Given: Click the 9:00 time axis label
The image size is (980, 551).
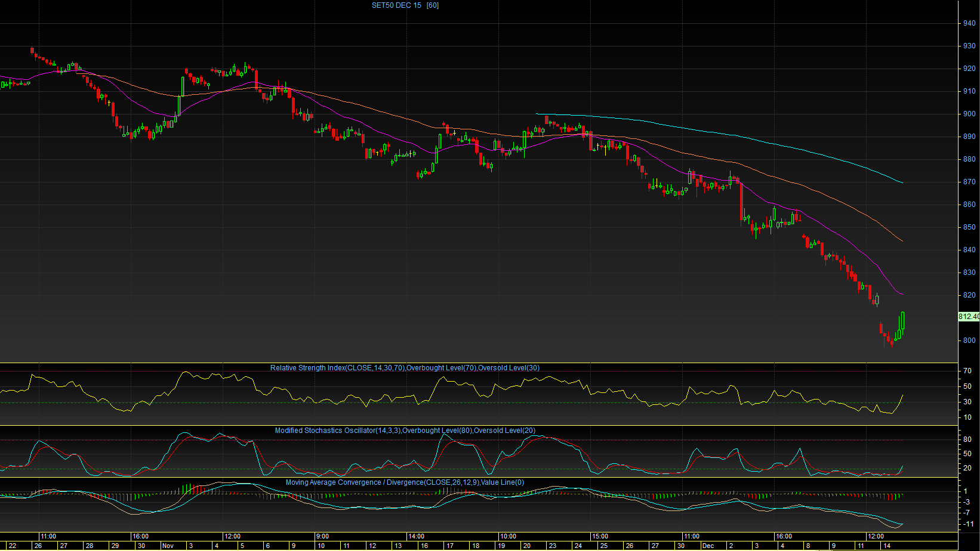Looking at the screenshot, I should coord(322,536).
